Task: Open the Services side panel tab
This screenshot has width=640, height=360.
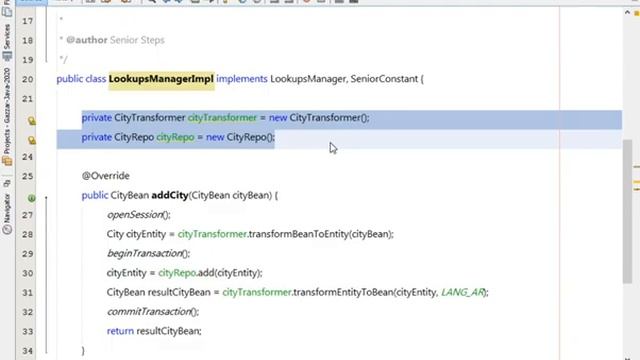Action: tap(7, 42)
